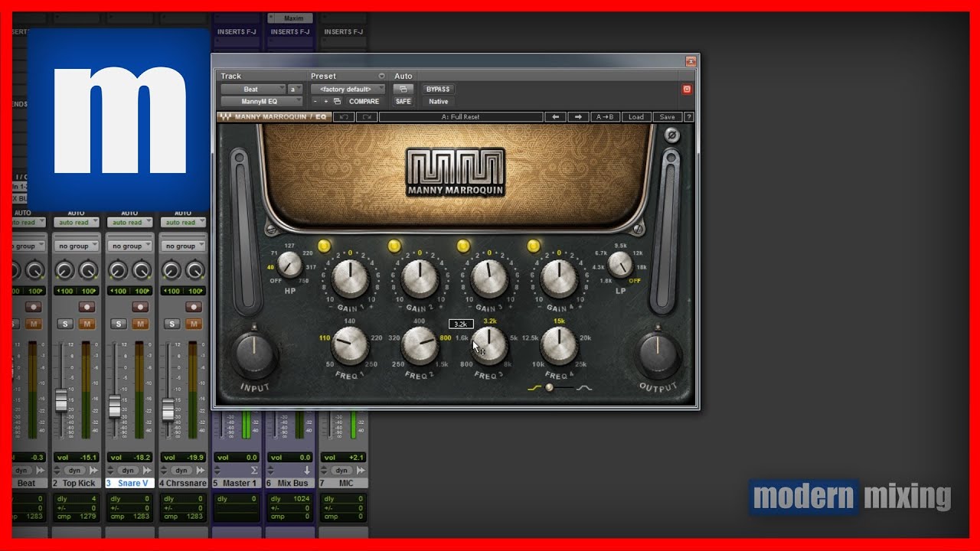Click the Waves logo on the plugin bar
This screenshot has width=980, height=551.
(x=226, y=117)
